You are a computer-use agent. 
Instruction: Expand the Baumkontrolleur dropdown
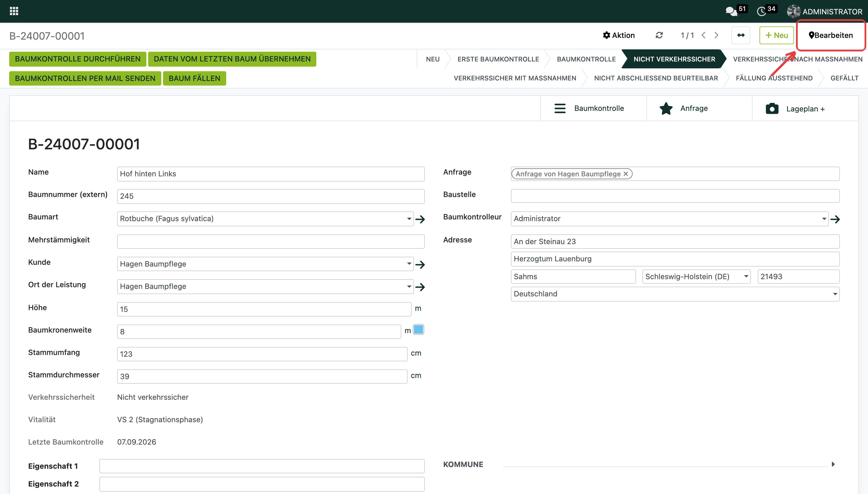click(x=824, y=219)
